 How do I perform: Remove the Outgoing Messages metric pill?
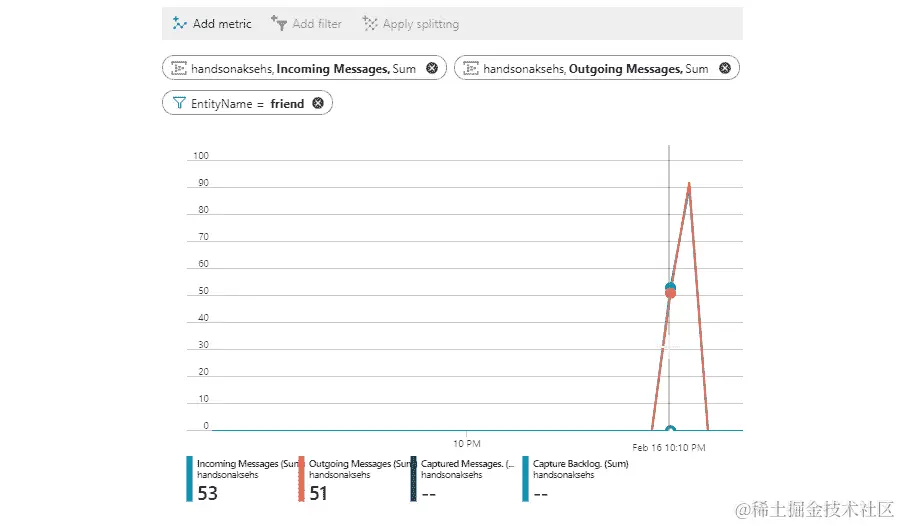click(725, 68)
